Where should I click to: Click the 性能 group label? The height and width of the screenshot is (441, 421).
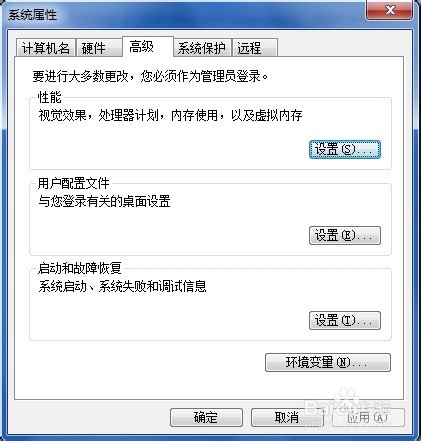(x=49, y=98)
